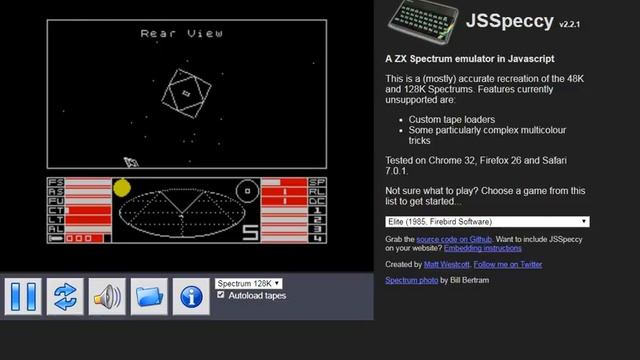This screenshot has width=640, height=360.
Task: Click the 'Custom tape loaders' bullet text
Action: 452,120
